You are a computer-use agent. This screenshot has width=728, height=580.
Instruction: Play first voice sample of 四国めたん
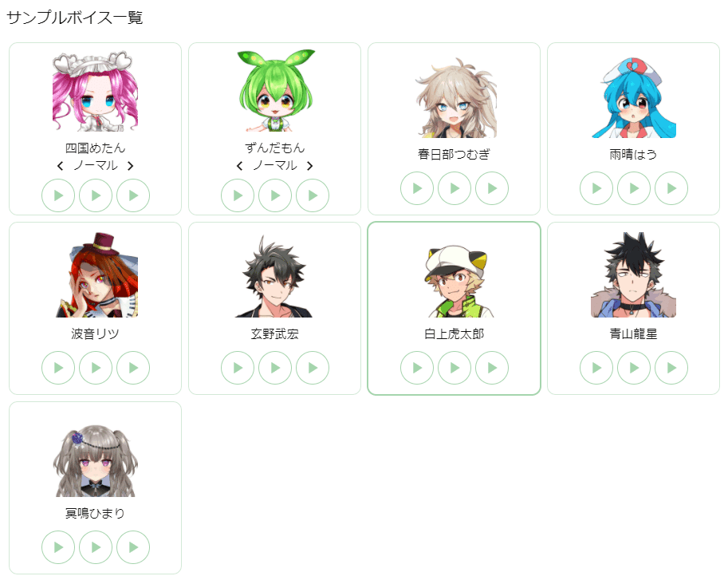pyautogui.click(x=58, y=195)
